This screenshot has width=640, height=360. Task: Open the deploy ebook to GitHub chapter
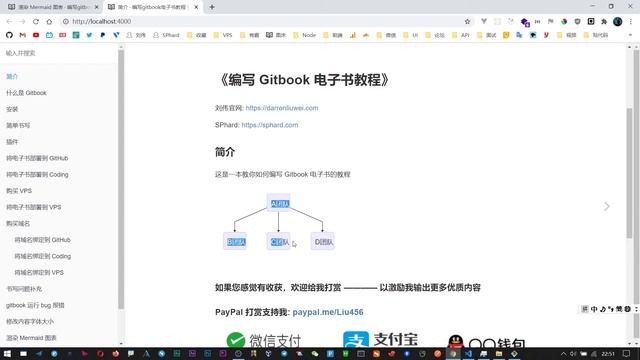[37, 158]
